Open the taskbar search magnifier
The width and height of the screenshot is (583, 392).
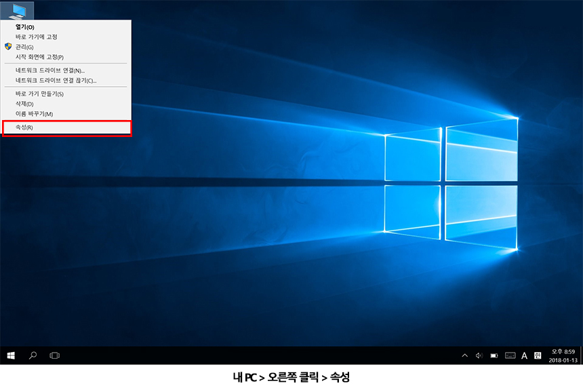click(x=33, y=355)
